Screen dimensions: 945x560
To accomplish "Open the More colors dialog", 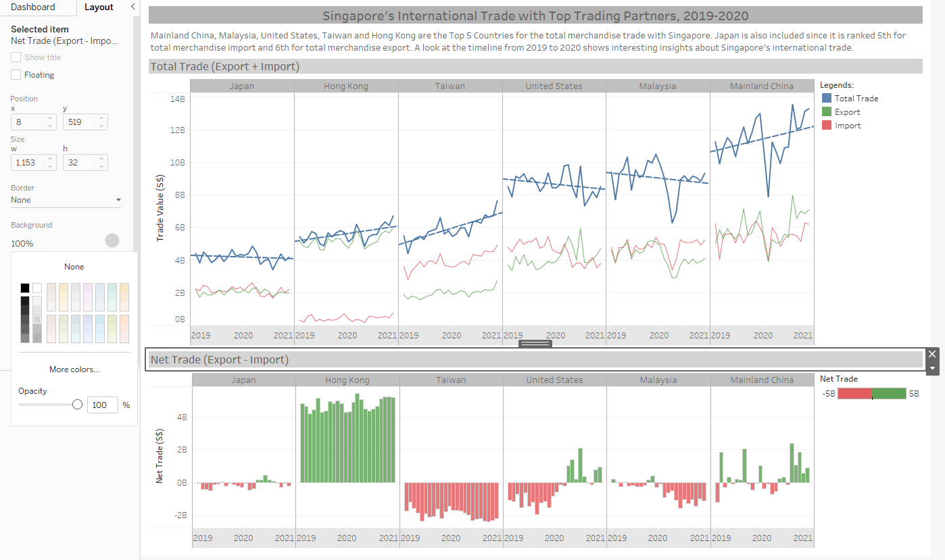I will [74, 370].
